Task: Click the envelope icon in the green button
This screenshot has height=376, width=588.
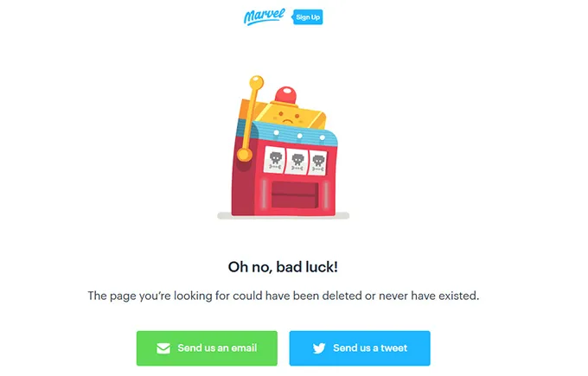Action: pos(163,348)
